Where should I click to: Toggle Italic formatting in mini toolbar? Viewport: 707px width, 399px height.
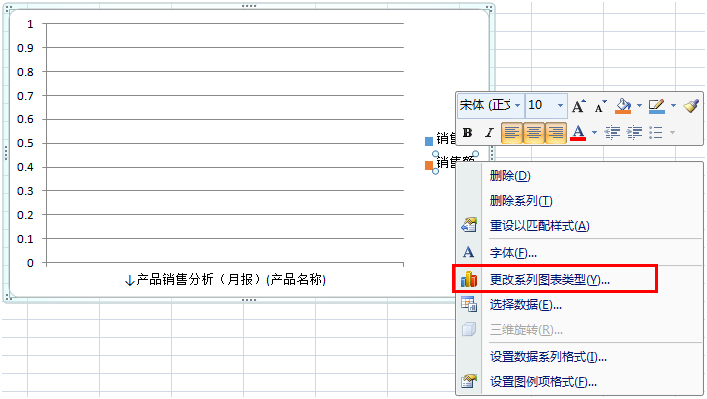[489, 133]
